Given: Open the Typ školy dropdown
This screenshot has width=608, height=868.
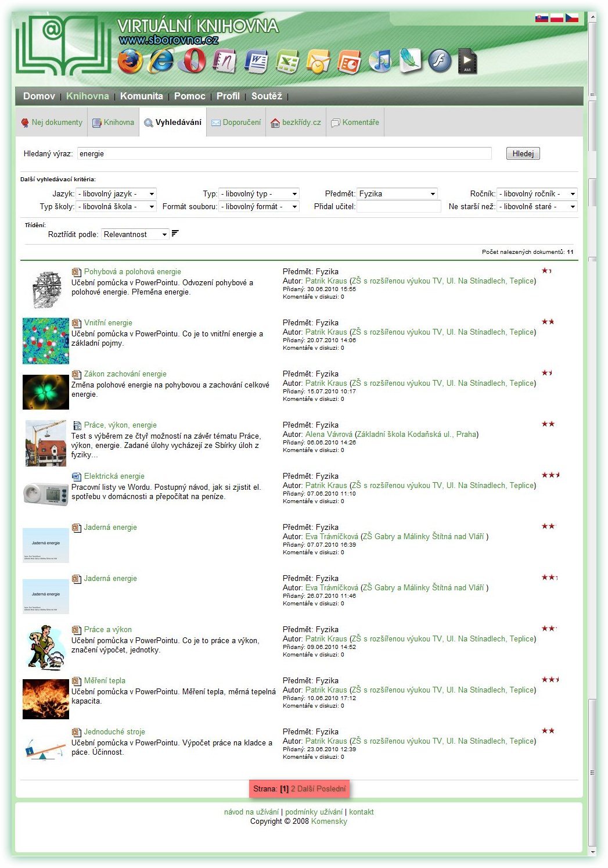Looking at the screenshot, I should click(116, 207).
